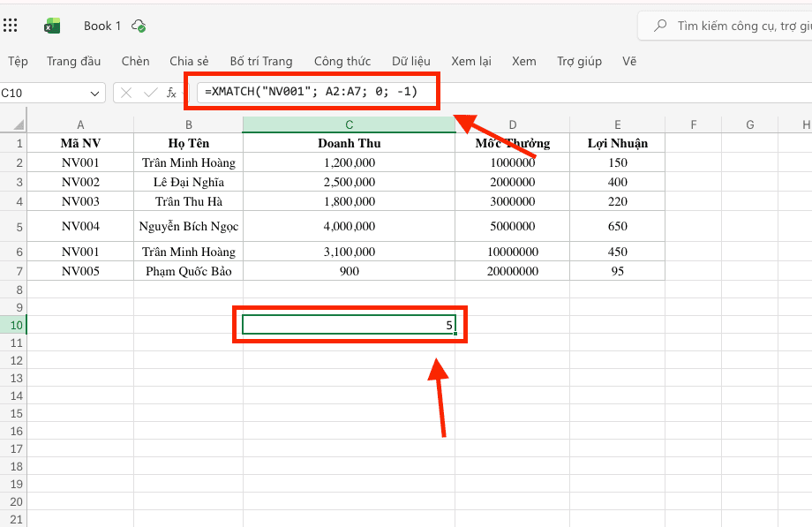The image size is (812, 527).
Task: Open the Dữ liệu tab
Action: [411, 61]
